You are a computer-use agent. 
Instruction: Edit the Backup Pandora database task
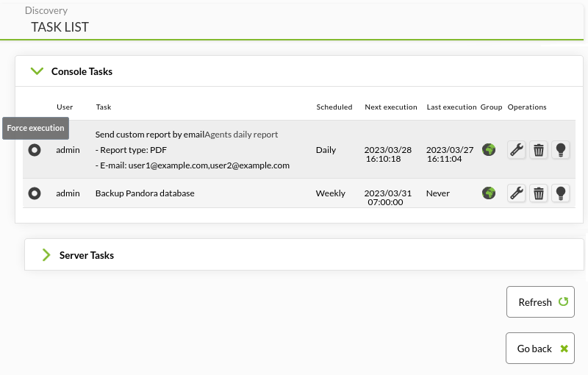point(517,193)
